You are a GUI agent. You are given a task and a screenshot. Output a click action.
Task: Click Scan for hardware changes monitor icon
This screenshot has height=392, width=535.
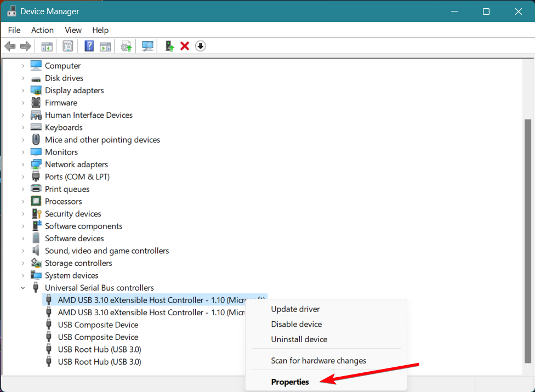(148, 46)
